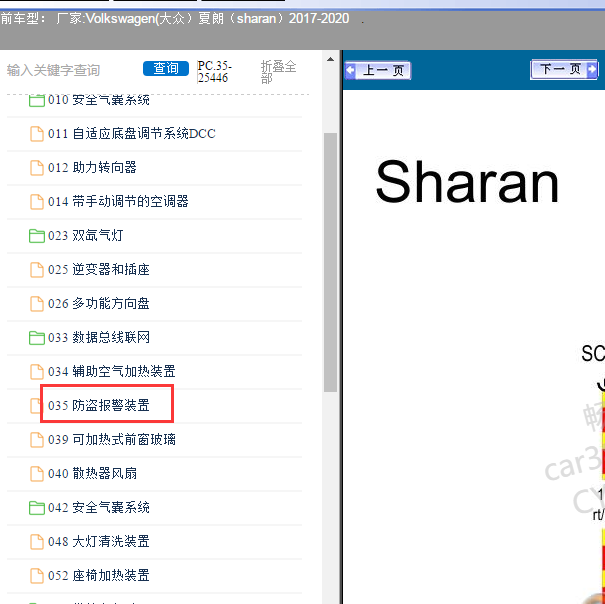Click the document icon beside 025
Viewport: 605px width, 604px height.
(37, 269)
